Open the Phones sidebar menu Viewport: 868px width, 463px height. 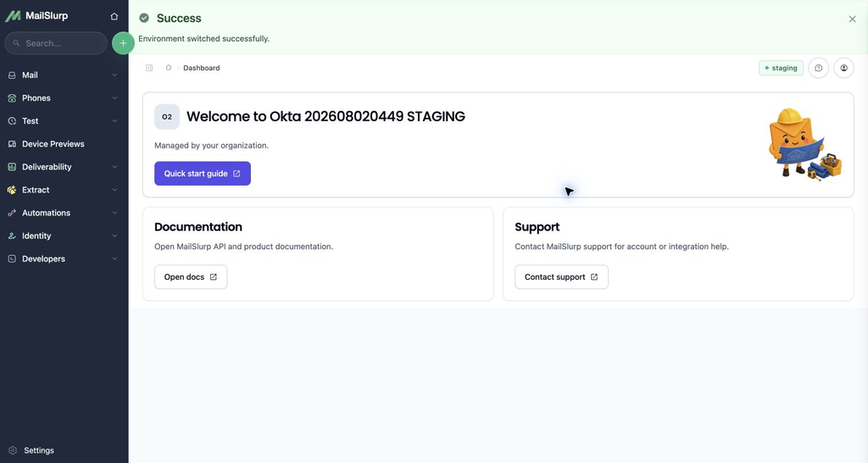(63, 98)
